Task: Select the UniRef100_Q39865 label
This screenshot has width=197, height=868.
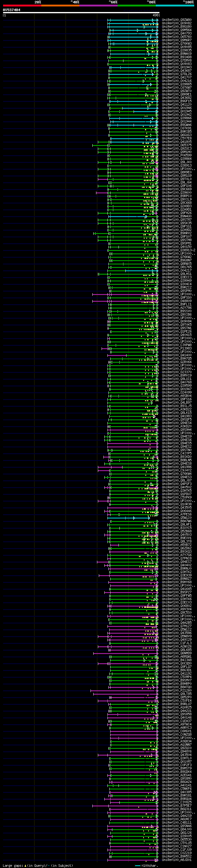Action: click(x=176, y=84)
